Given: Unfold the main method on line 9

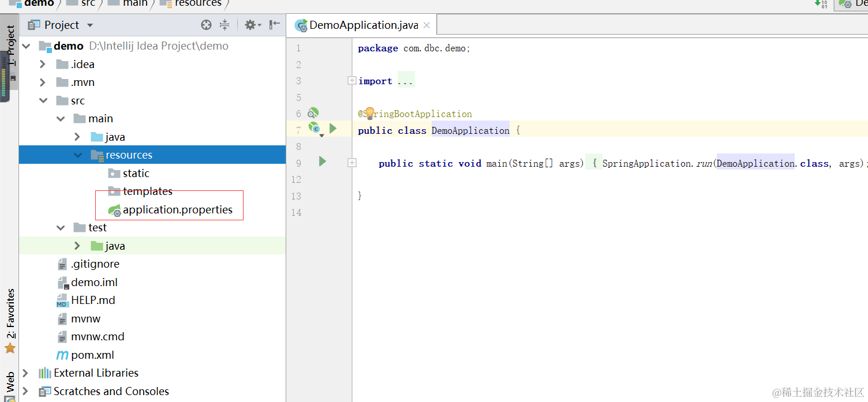Looking at the screenshot, I should point(351,163).
